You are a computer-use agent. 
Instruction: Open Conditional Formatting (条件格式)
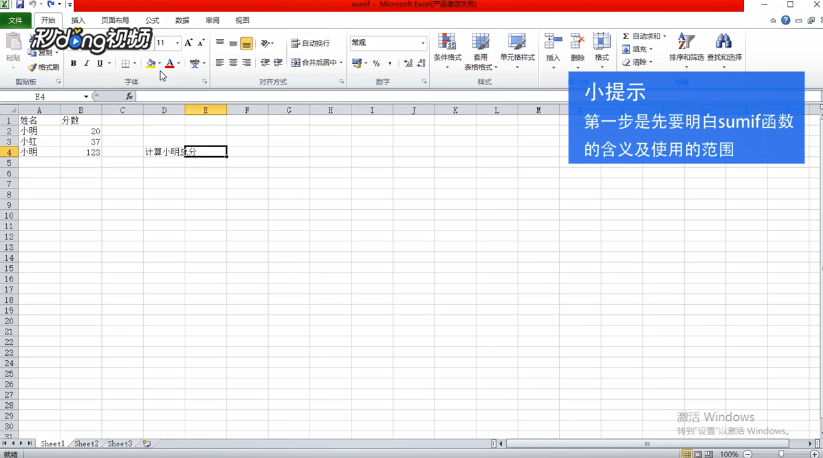(447, 51)
